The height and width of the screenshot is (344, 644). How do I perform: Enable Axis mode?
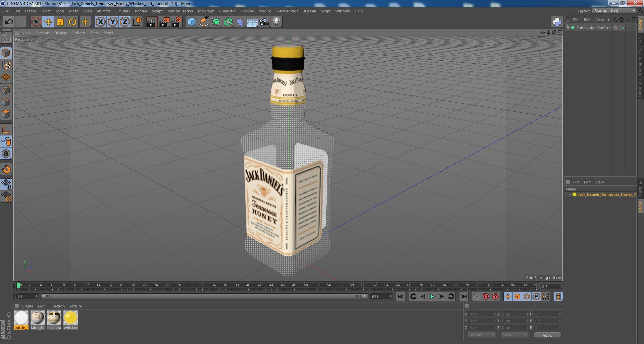tap(6, 129)
